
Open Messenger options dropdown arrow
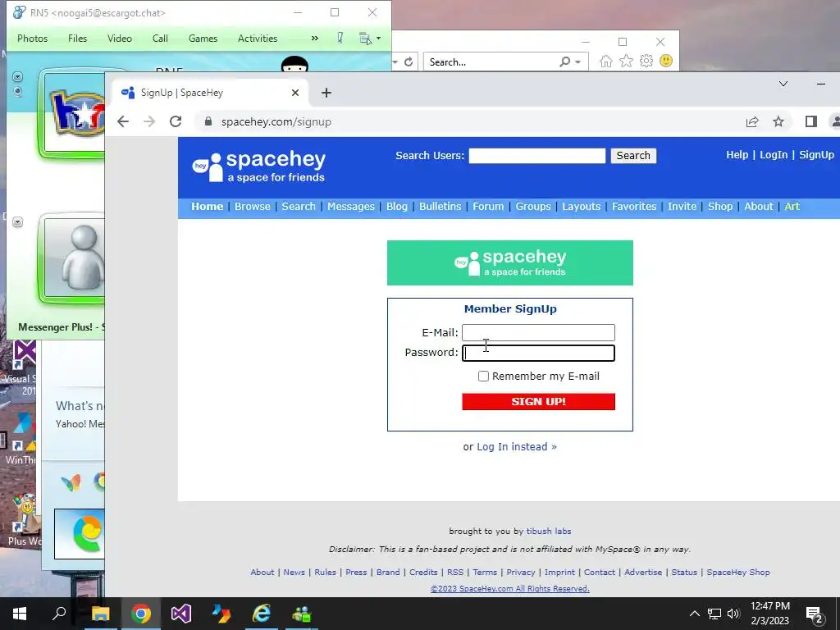point(379,39)
